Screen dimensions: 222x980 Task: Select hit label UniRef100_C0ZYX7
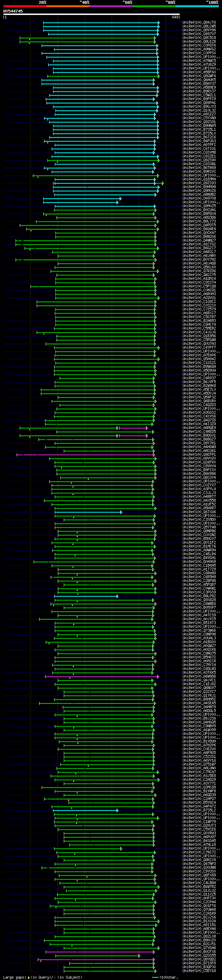[x=199, y=485]
